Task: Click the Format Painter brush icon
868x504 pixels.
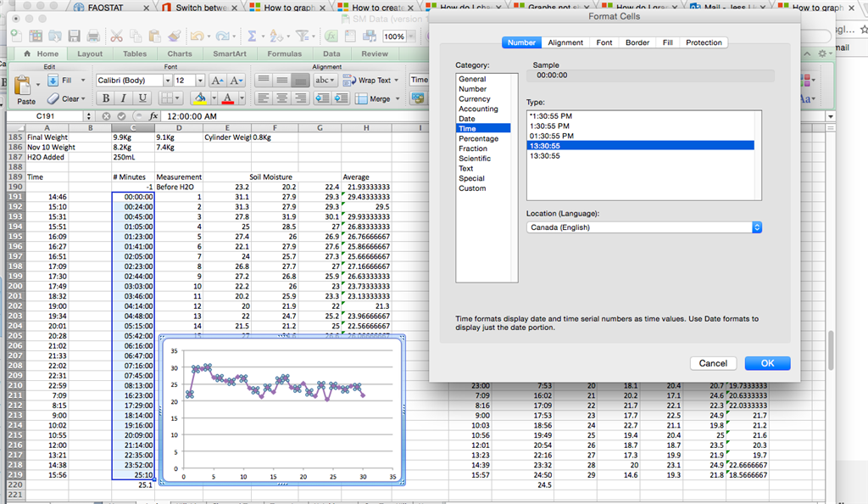Action: click(x=174, y=36)
